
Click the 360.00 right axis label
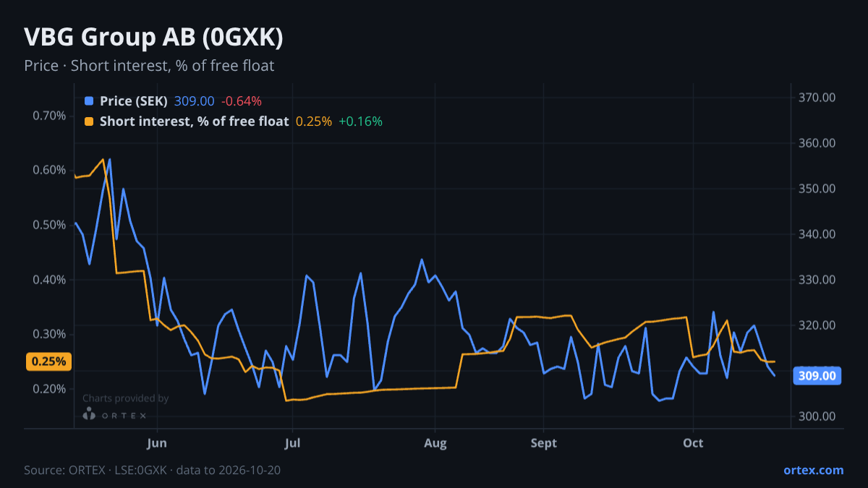817,143
